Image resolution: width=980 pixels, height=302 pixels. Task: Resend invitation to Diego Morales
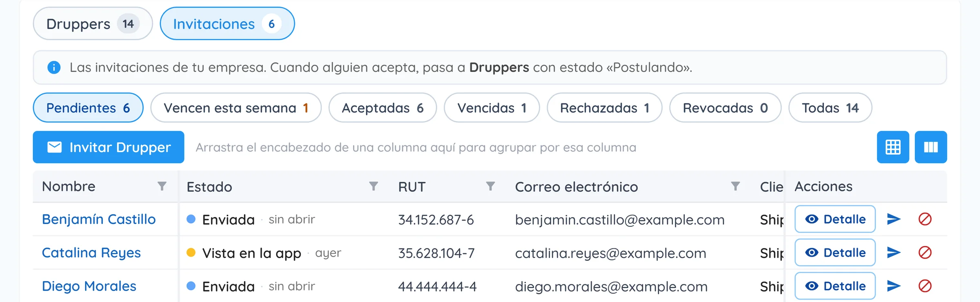894,286
